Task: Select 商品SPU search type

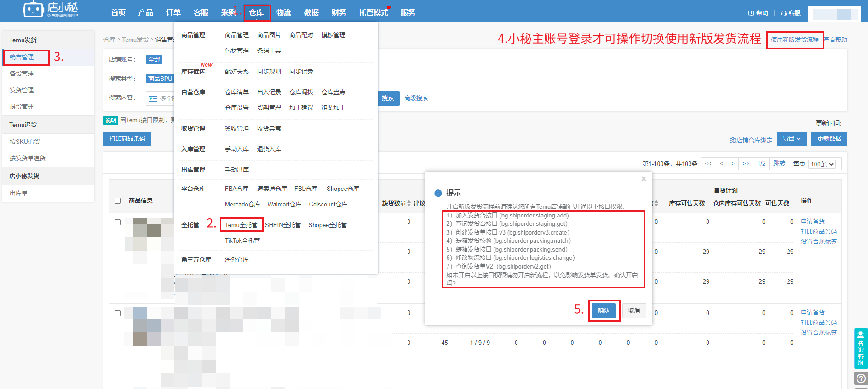Action: click(x=160, y=79)
